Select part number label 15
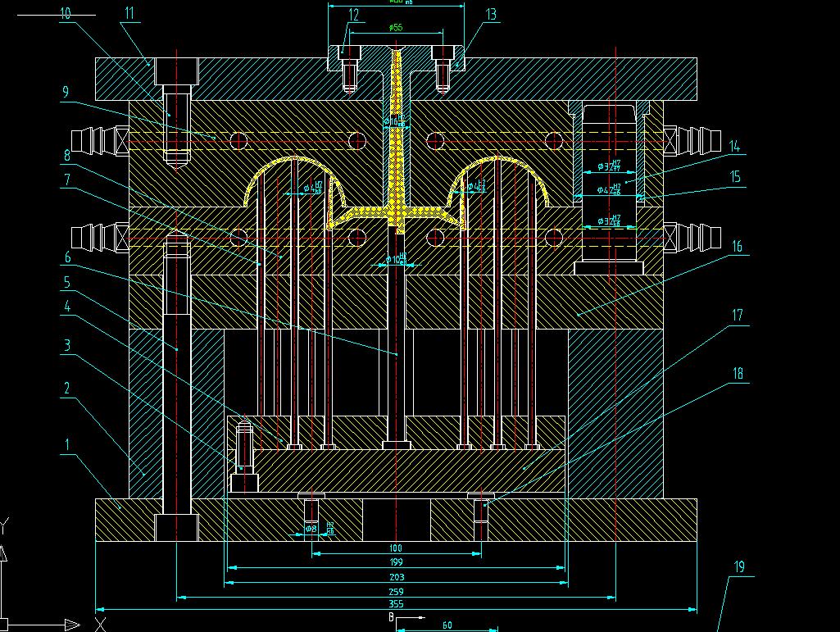The image size is (840, 632). point(735,176)
